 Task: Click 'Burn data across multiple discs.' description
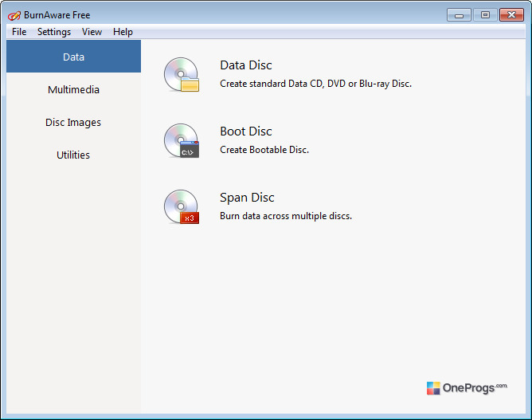286,216
